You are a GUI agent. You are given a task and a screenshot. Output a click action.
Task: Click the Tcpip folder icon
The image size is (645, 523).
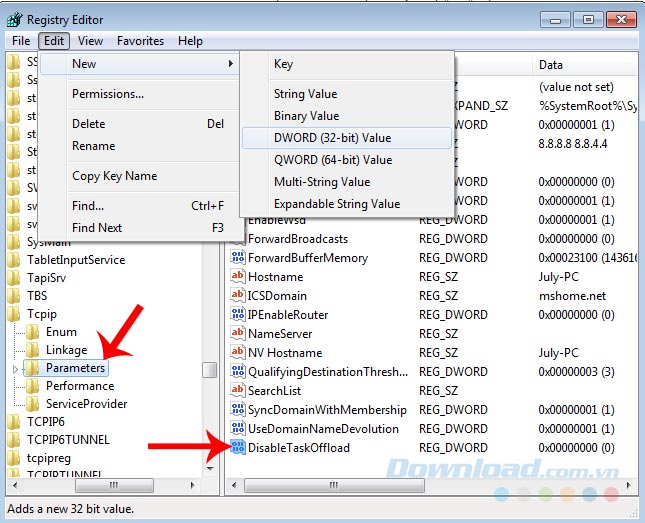[x=14, y=314]
